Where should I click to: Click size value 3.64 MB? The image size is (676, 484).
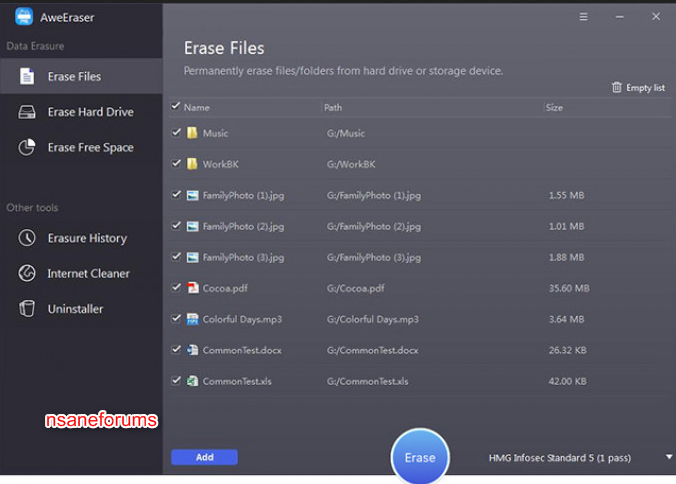coord(566,319)
